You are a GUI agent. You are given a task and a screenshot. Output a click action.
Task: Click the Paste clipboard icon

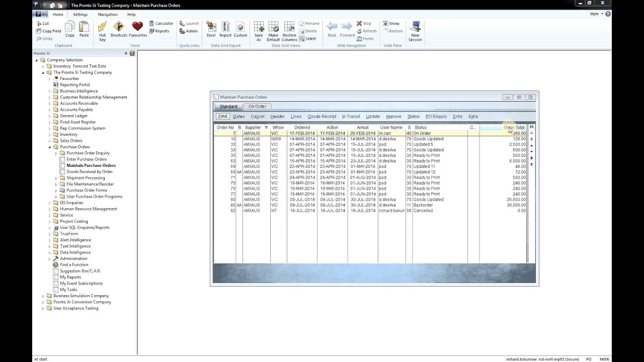click(x=84, y=27)
